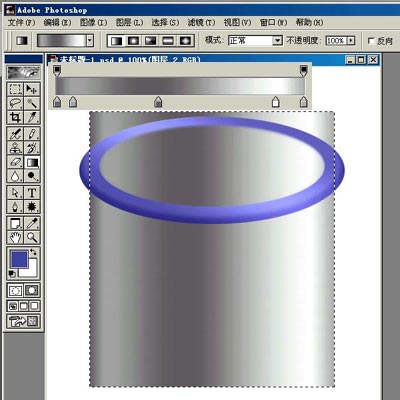Screen dimensions: 400x400
Task: Open the gradient preset picker arrow
Action: click(x=89, y=41)
